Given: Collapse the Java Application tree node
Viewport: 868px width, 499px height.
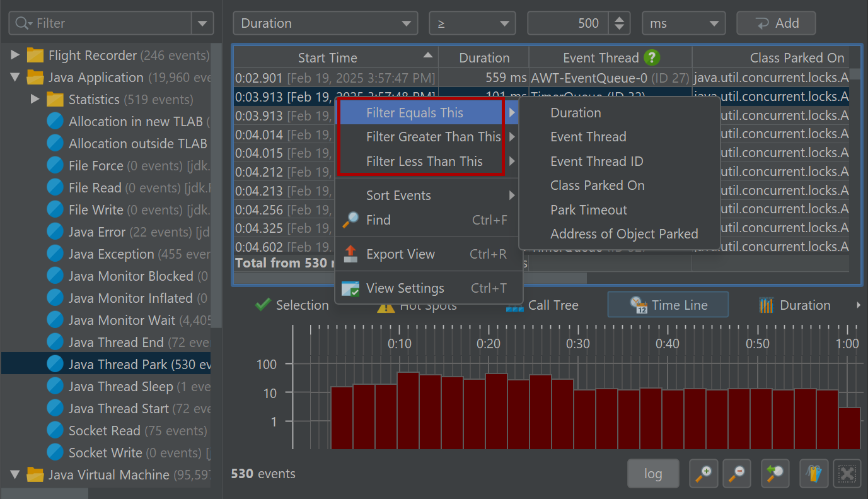Looking at the screenshot, I should pos(15,78).
